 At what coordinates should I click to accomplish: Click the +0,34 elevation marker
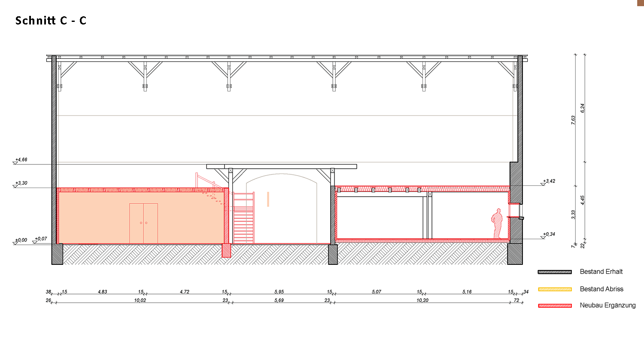[x=549, y=234]
